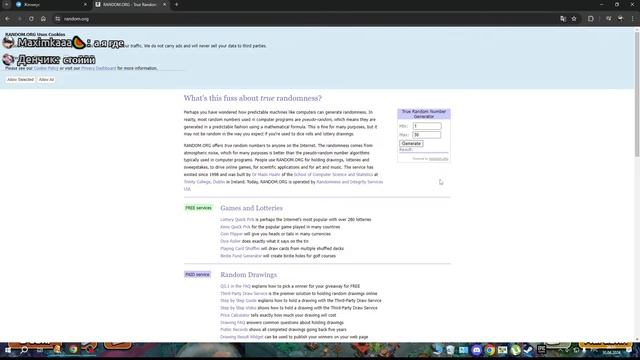Open the Cookie Policy link

(46, 68)
